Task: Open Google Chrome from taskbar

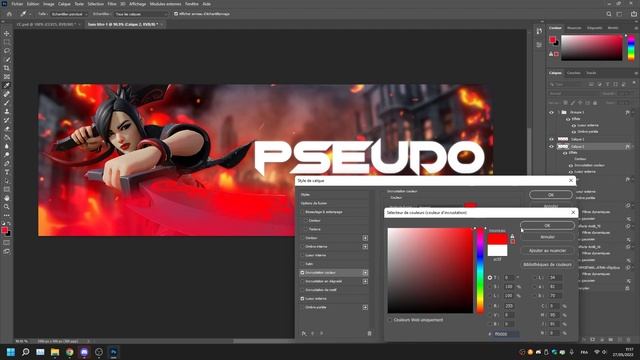Action: click(69, 352)
